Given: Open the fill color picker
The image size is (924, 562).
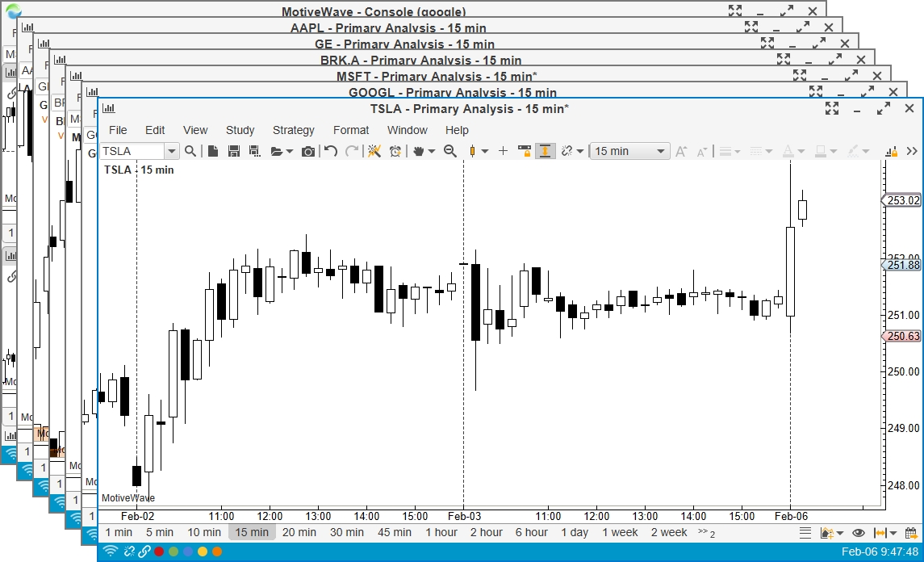Looking at the screenshot, I should coord(825,152).
